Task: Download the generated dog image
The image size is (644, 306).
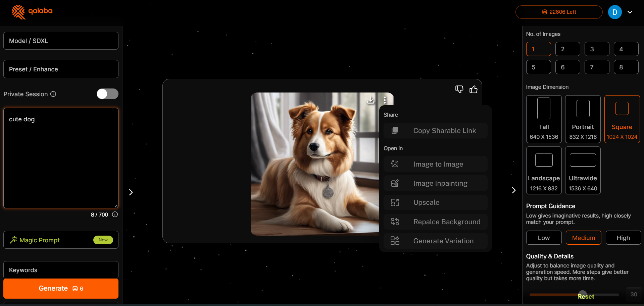Action: pyautogui.click(x=370, y=100)
